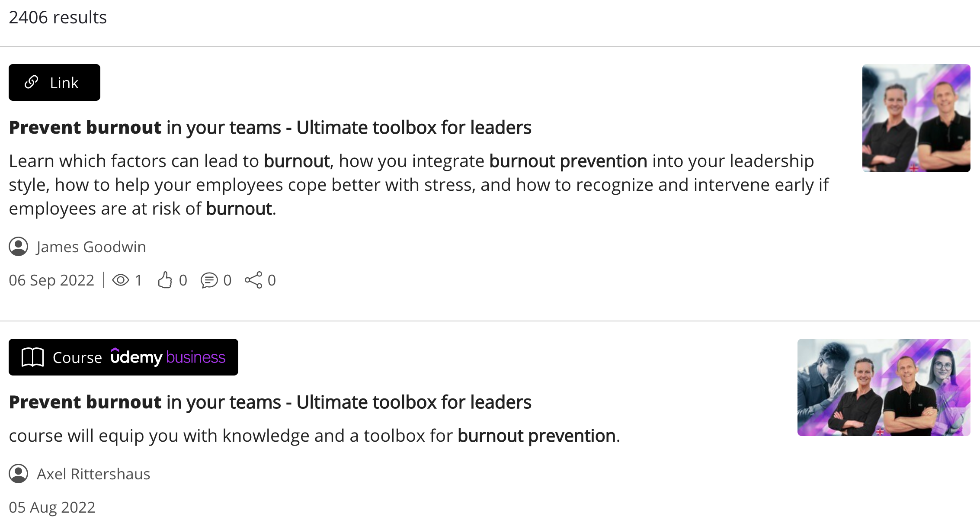Viewport: 980px width, 520px height.
Task: Click thumbnail of the Link result
Action: [916, 118]
